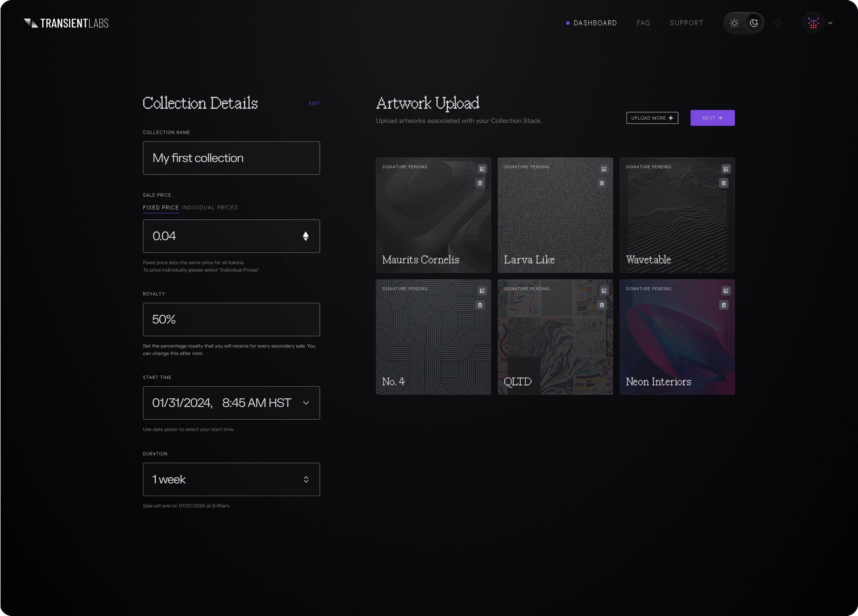858x616 pixels.
Task: Delete the No. 4 artwork via trash icon
Action: coord(480,305)
